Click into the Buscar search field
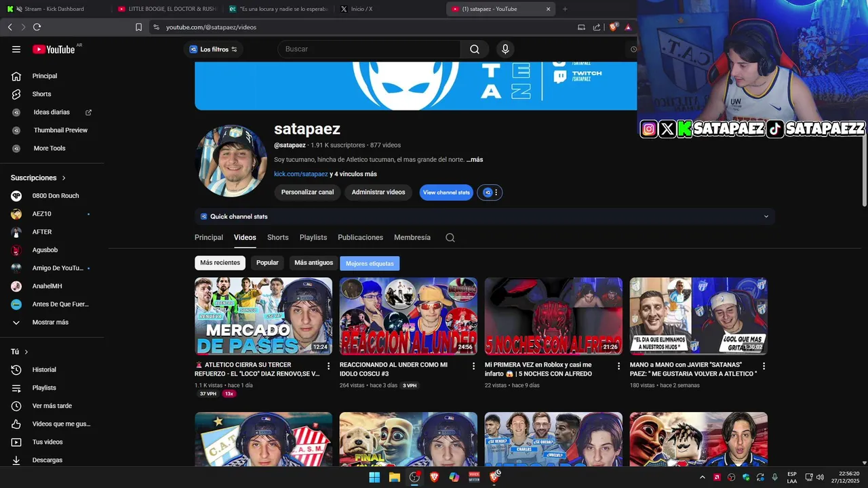This screenshot has width=868, height=488. (x=369, y=49)
